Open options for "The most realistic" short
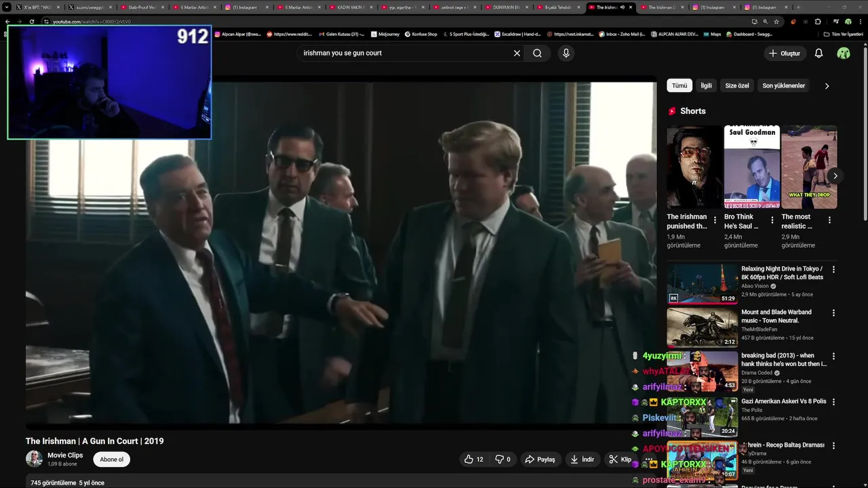 click(829, 220)
